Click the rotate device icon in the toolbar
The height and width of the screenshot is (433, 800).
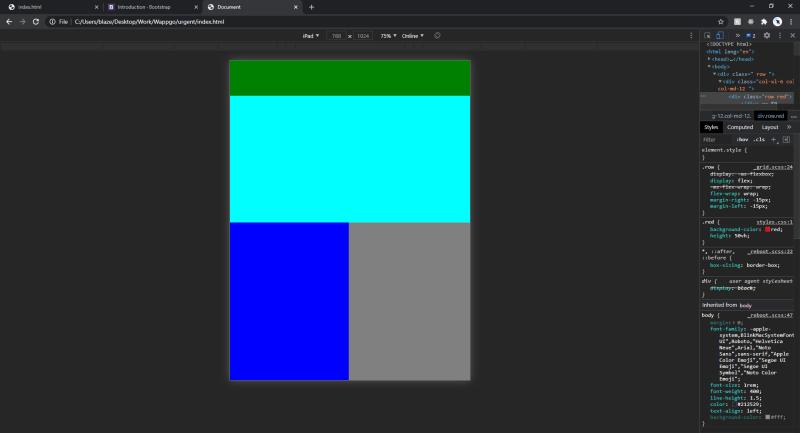pos(437,35)
